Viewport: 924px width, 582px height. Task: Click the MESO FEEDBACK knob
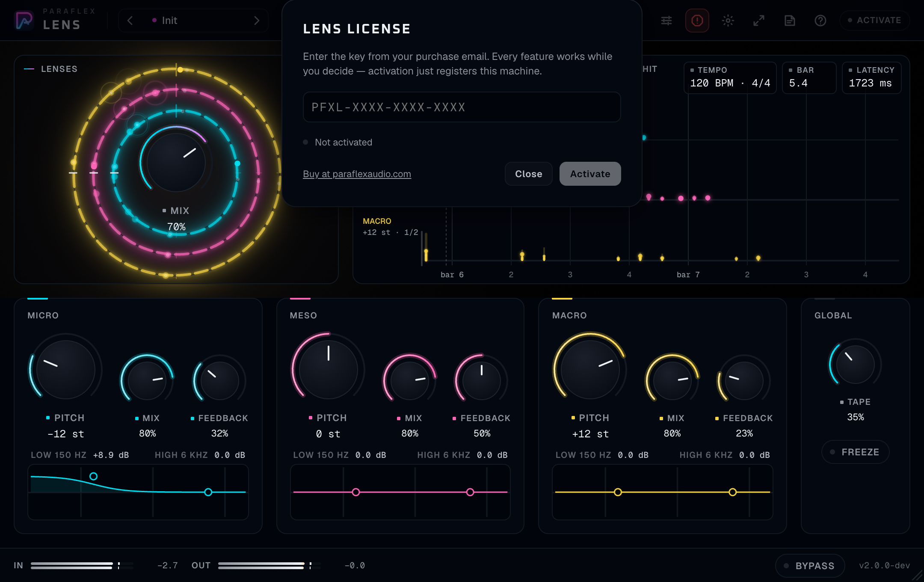pos(482,381)
